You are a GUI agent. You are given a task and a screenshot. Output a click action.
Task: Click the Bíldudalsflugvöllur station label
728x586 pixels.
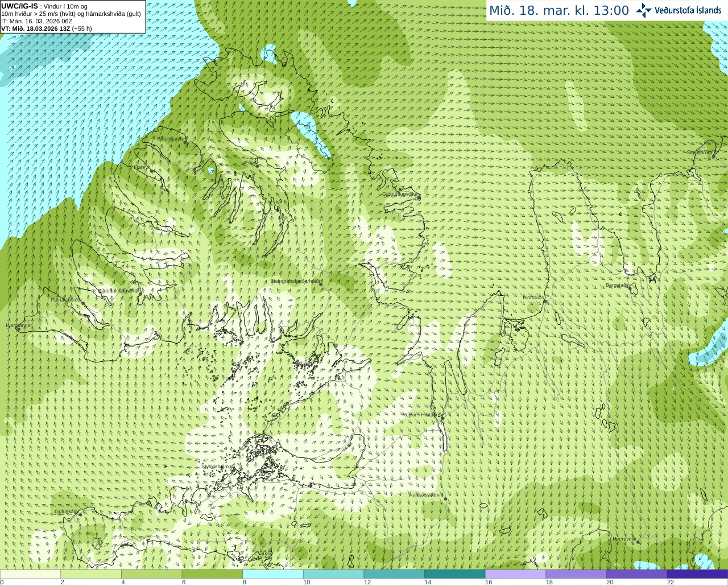click(x=118, y=290)
